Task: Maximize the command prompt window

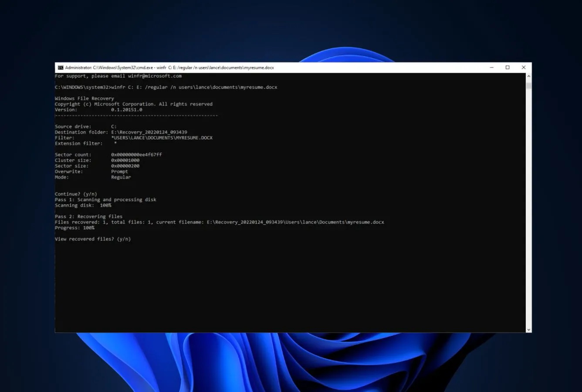Action: (x=508, y=68)
